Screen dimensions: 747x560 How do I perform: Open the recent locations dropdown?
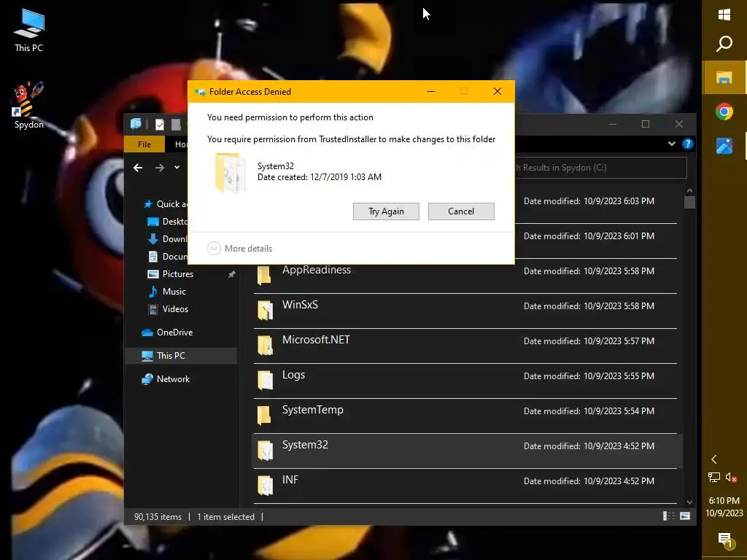177,168
